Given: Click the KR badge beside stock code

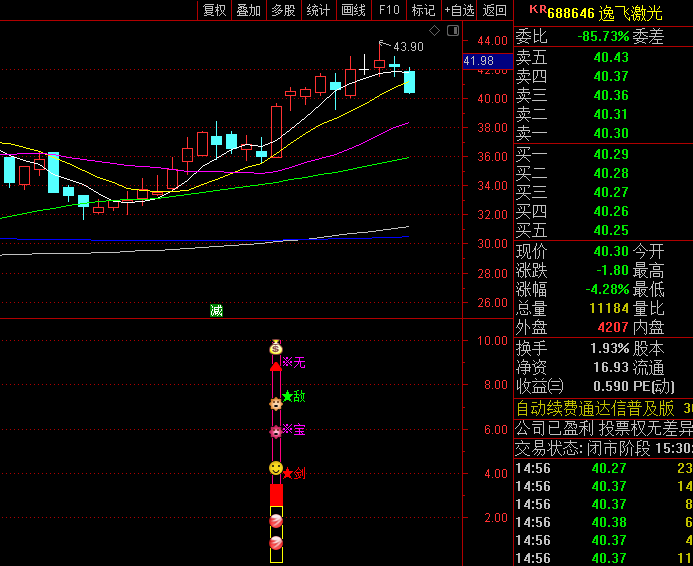Looking at the screenshot, I should [537, 10].
